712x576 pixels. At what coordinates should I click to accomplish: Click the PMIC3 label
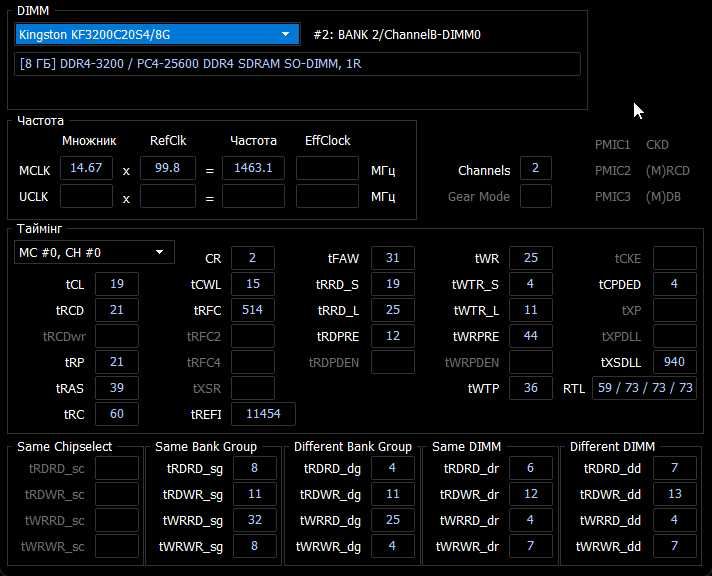point(613,197)
